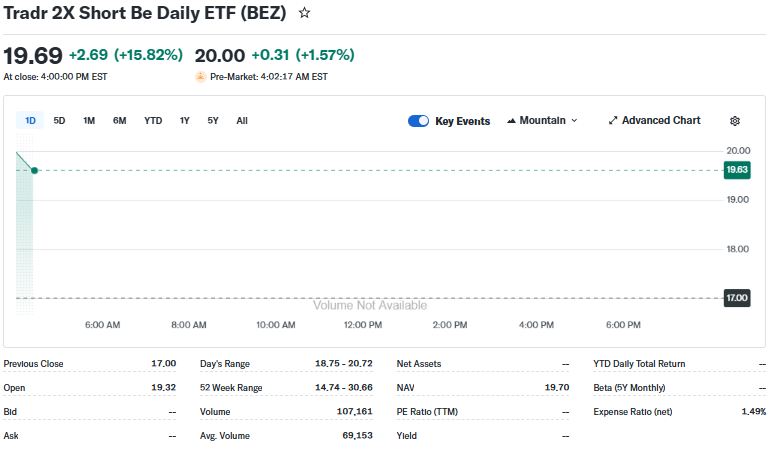Image resolution: width=777 pixels, height=450 pixels.
Task: Add BEZ to watchlist with star icon
Action: click(x=304, y=13)
